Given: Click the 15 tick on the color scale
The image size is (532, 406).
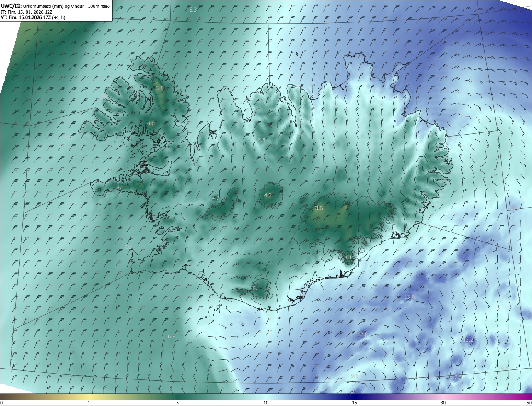Looking at the screenshot, I should point(355,403).
